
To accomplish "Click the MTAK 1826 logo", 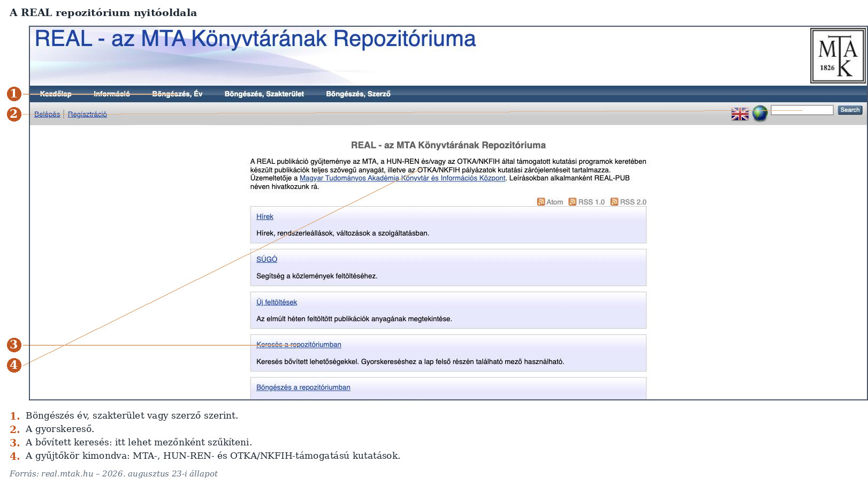I will coord(837,56).
